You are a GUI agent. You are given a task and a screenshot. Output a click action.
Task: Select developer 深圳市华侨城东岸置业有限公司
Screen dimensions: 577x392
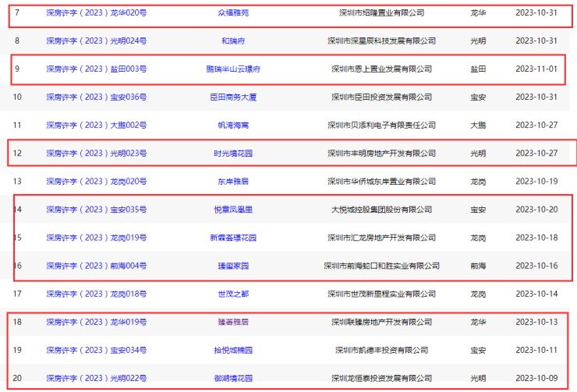coord(381,182)
